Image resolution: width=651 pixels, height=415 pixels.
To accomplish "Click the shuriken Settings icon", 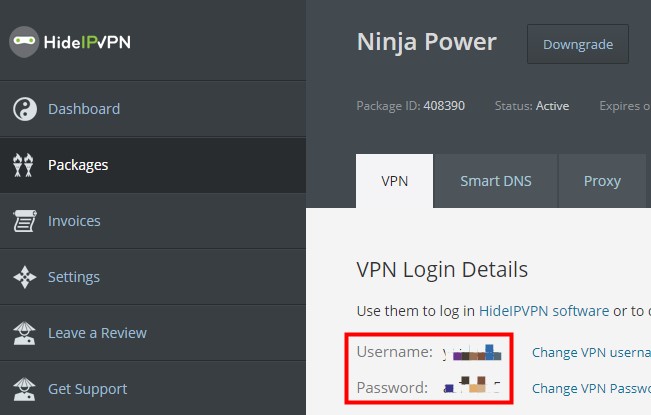I will point(25,277).
